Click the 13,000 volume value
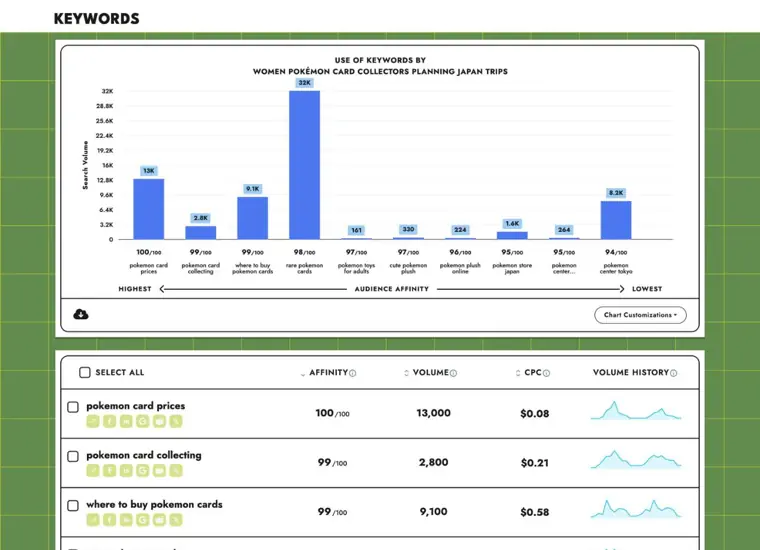The width and height of the screenshot is (760, 550). point(433,413)
